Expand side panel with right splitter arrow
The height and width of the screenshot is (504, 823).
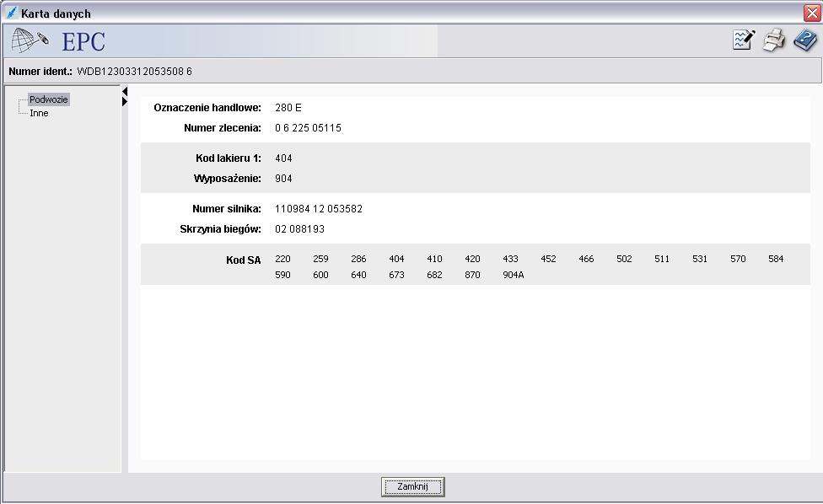point(125,102)
